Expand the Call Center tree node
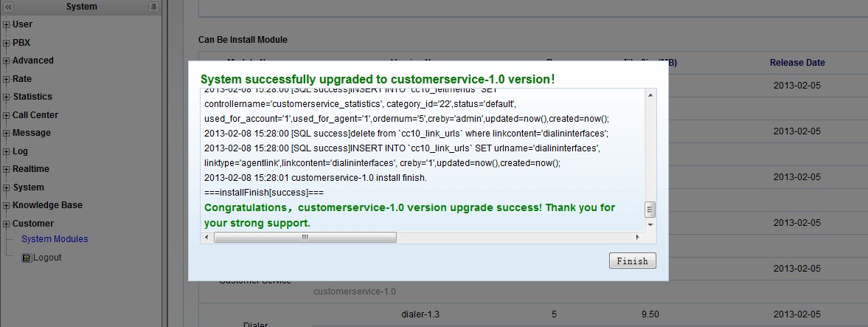This screenshot has width=868, height=327. [x=6, y=116]
